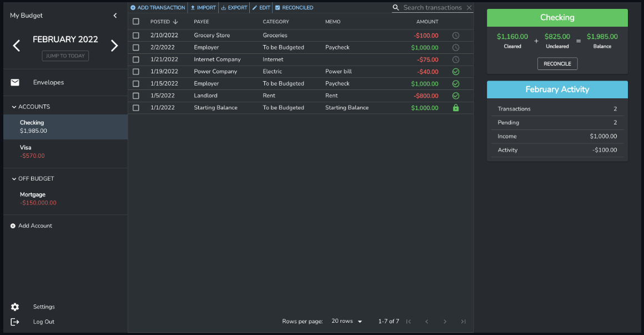Click the -$800.00 Landlord amount
The image size is (644, 335).
(x=426, y=96)
